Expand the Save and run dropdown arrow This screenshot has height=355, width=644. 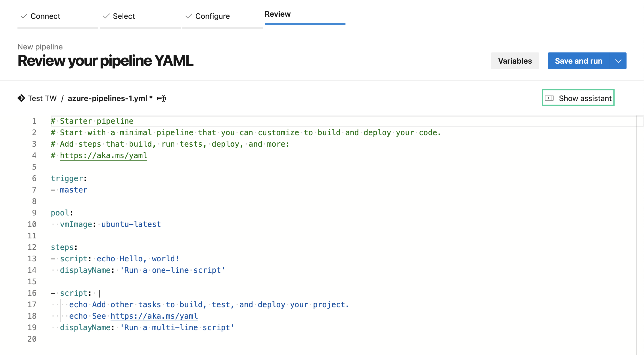tap(618, 61)
